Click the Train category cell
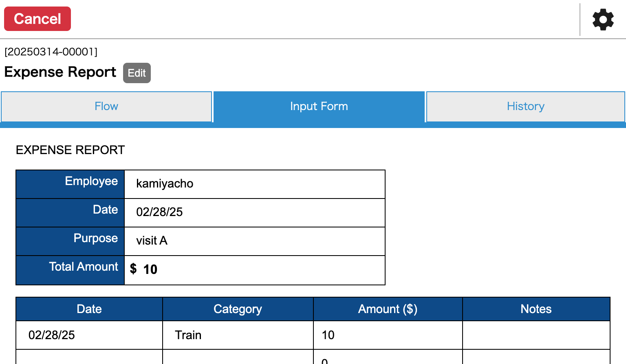 click(x=238, y=335)
